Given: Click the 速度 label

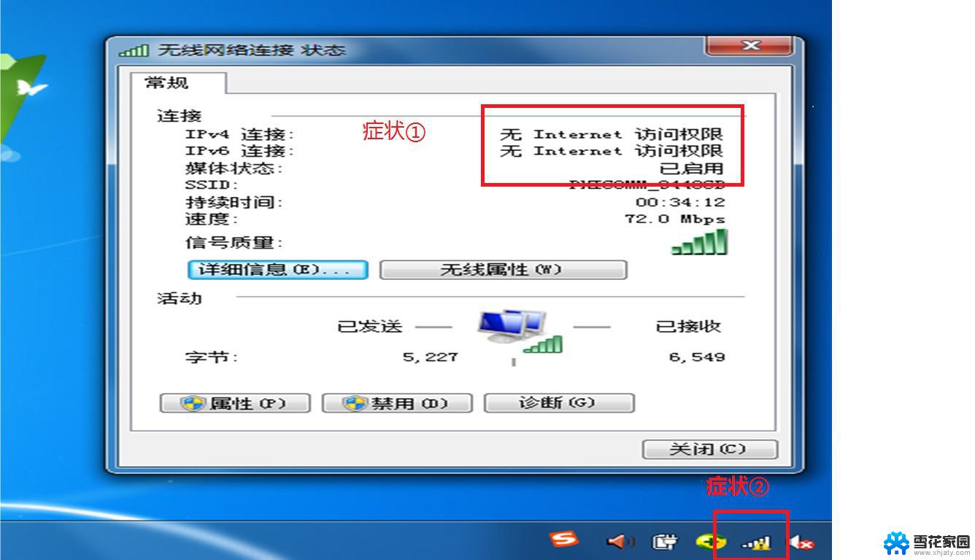Looking at the screenshot, I should tap(212, 219).
